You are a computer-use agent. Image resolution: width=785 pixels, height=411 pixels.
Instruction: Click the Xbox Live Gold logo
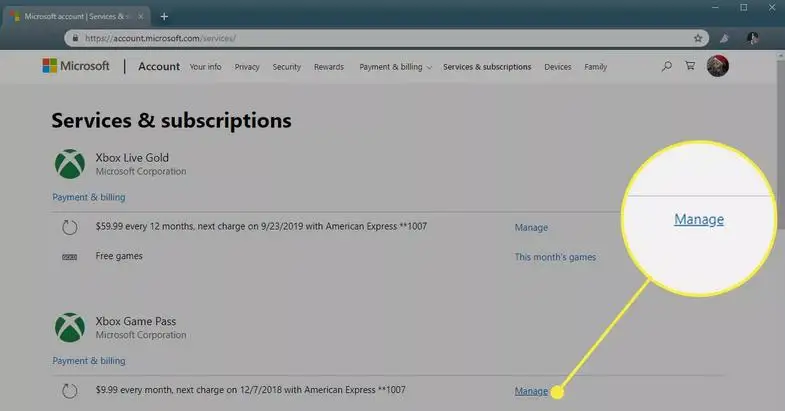point(70,164)
